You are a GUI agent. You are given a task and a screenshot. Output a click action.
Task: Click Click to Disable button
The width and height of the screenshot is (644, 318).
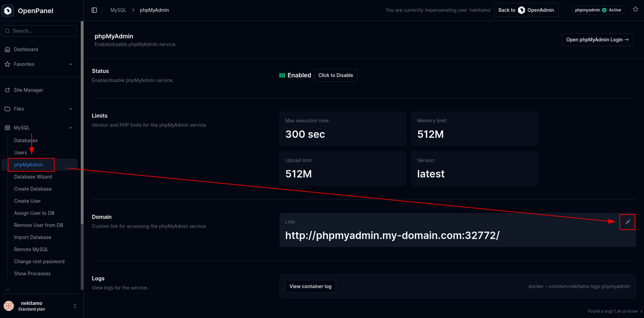pyautogui.click(x=336, y=75)
